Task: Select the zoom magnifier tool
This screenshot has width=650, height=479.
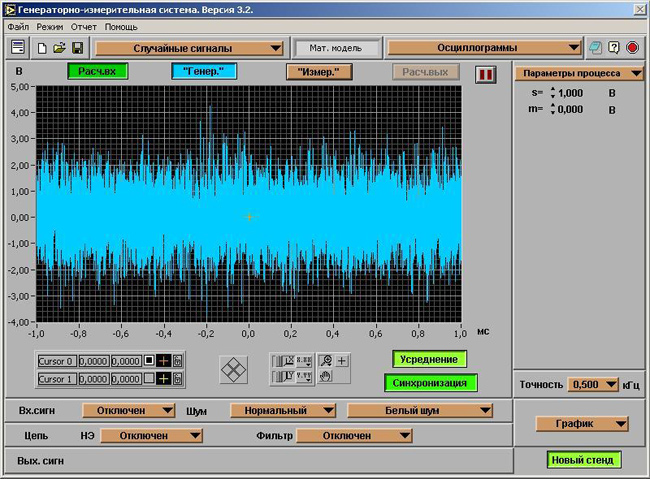Action: (326, 361)
